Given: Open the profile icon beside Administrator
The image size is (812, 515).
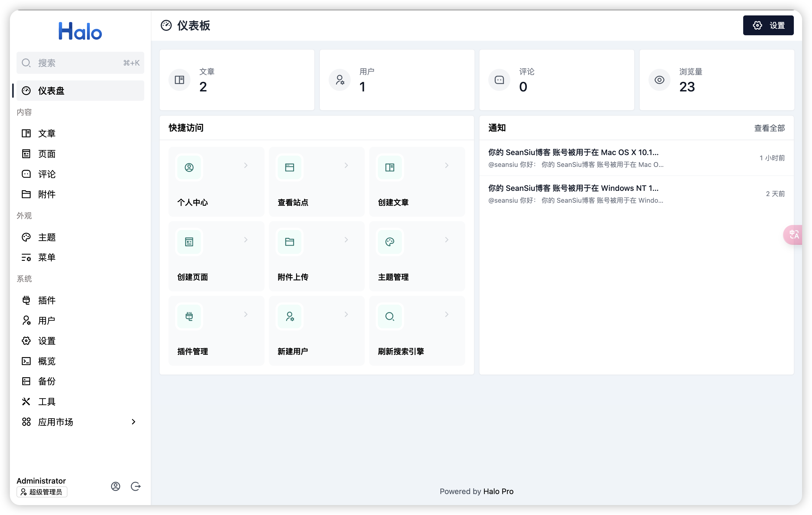Looking at the screenshot, I should click(x=116, y=486).
